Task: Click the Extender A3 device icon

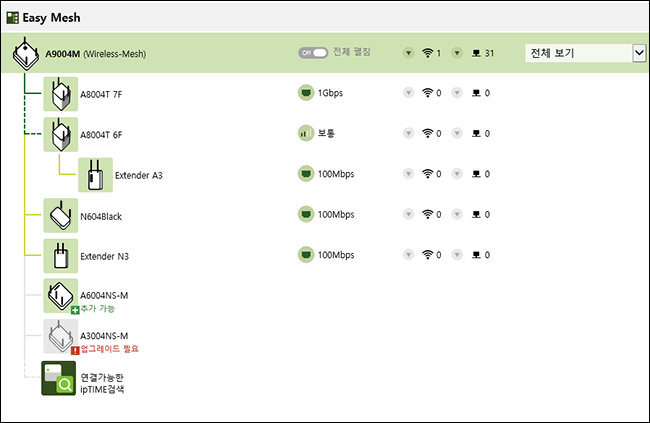Action: point(95,175)
